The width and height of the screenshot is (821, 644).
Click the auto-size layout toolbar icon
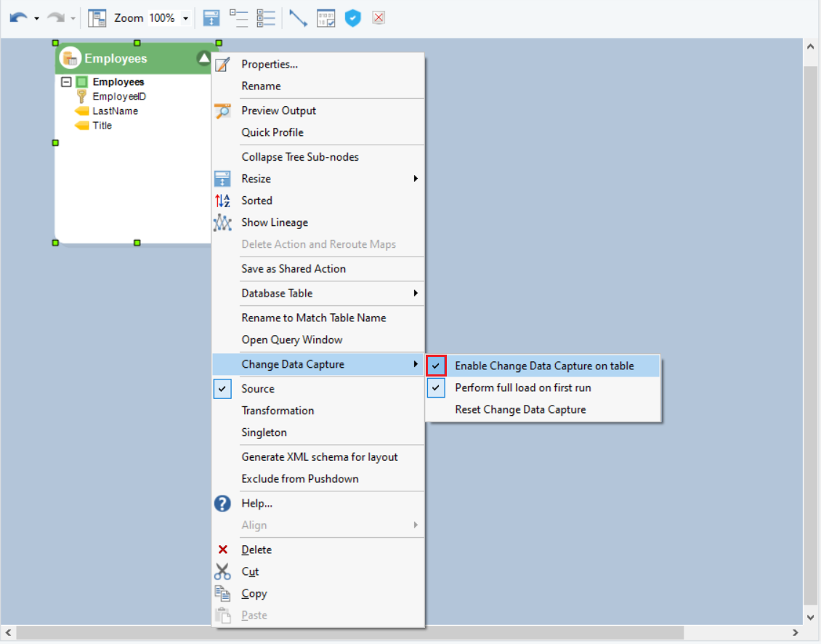[211, 18]
